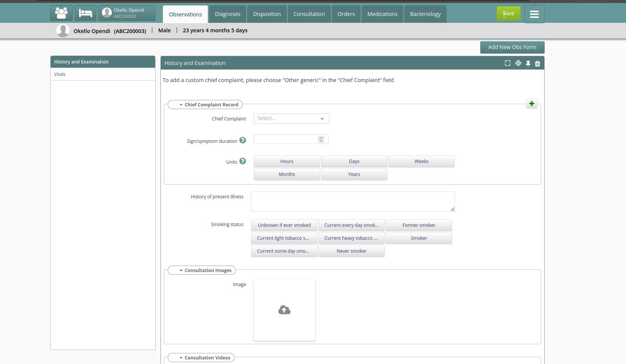Select Former smoker status
This screenshot has width=626, height=364.
coord(419,225)
